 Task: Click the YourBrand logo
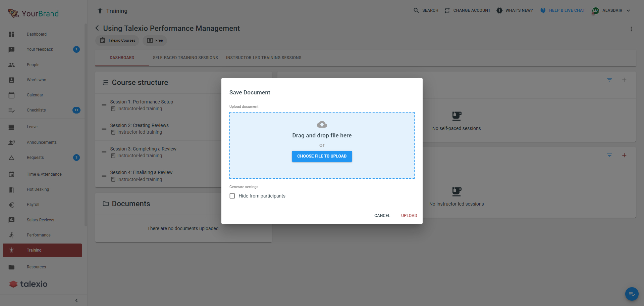[33, 13]
